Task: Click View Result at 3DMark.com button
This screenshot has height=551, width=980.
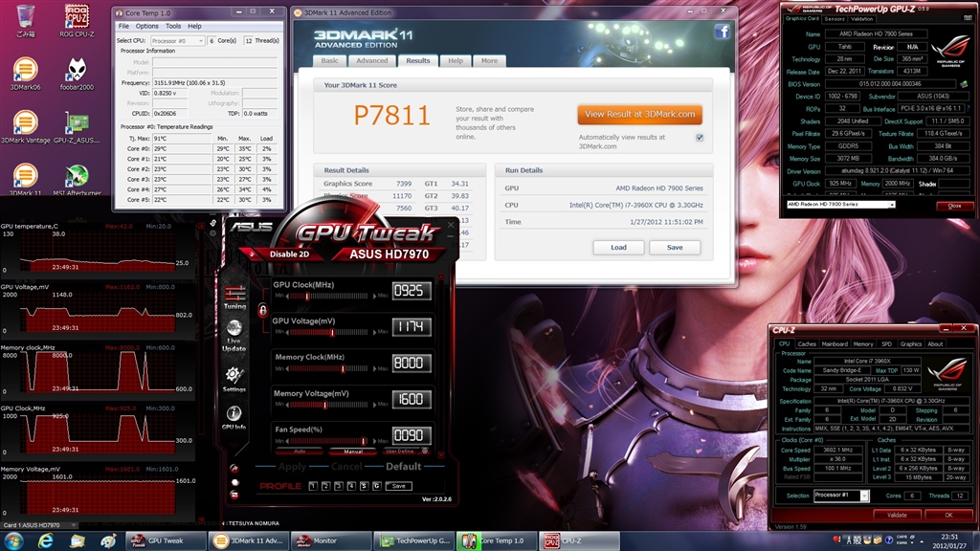Action: [639, 115]
